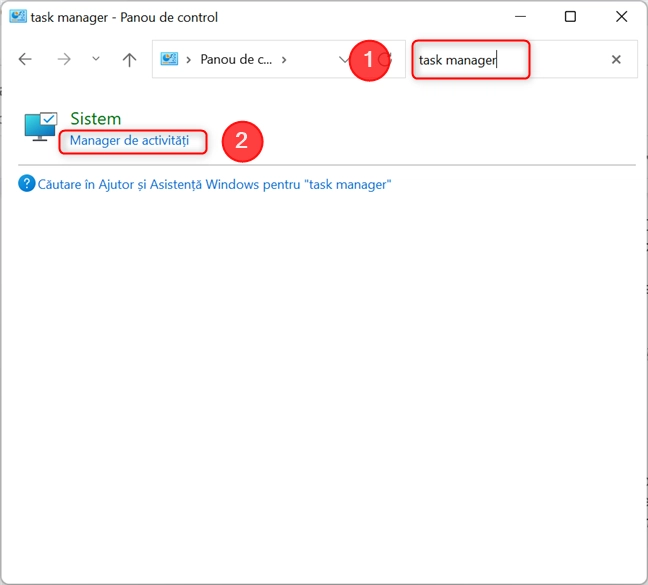Minimize the Panou de control window
Viewport: 648px width, 585px height.
520,17
